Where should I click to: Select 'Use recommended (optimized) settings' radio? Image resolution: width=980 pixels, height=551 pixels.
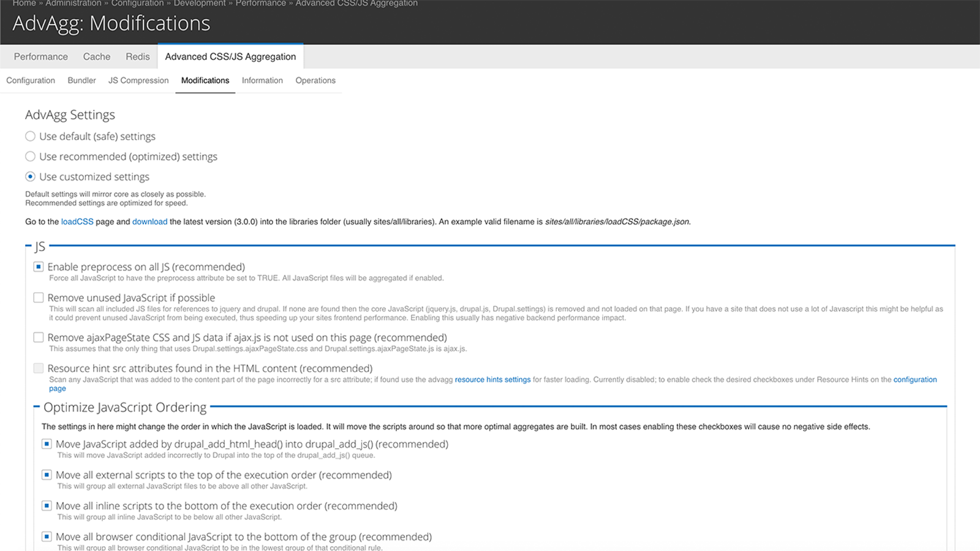pyautogui.click(x=30, y=156)
